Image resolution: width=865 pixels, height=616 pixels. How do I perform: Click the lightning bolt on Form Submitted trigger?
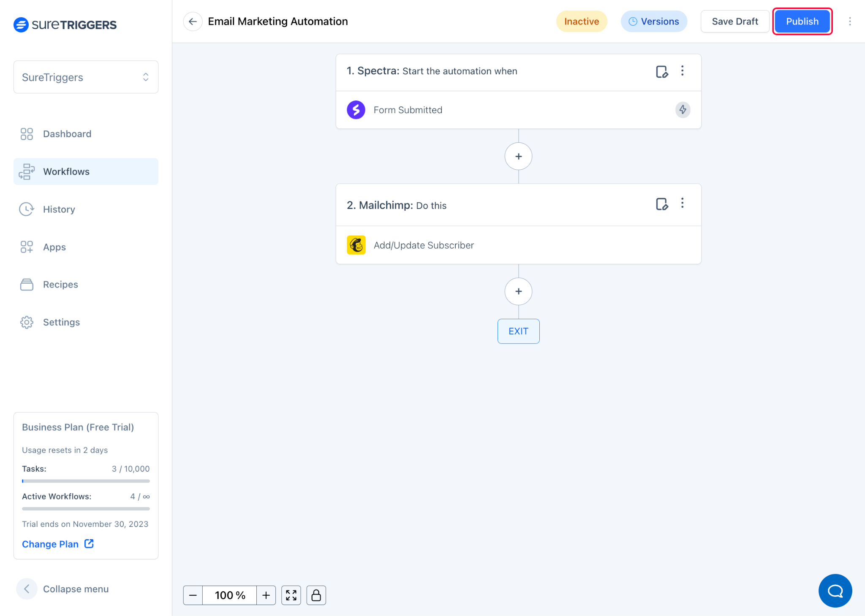683,110
